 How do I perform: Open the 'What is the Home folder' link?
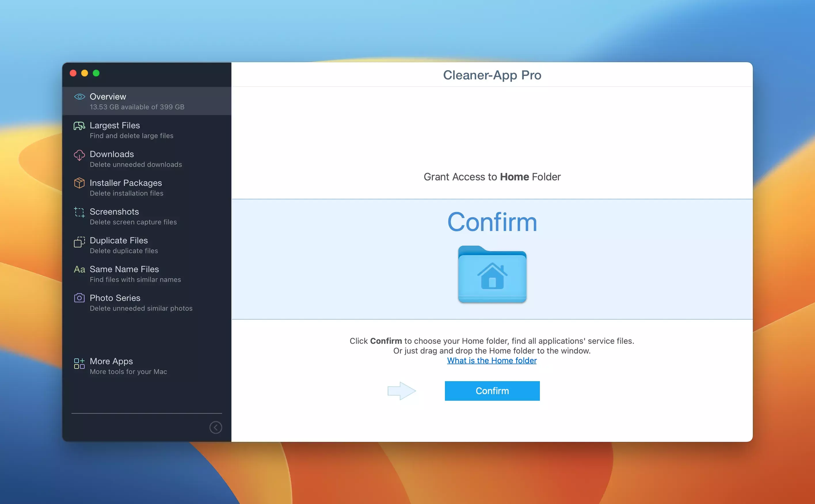click(x=492, y=360)
